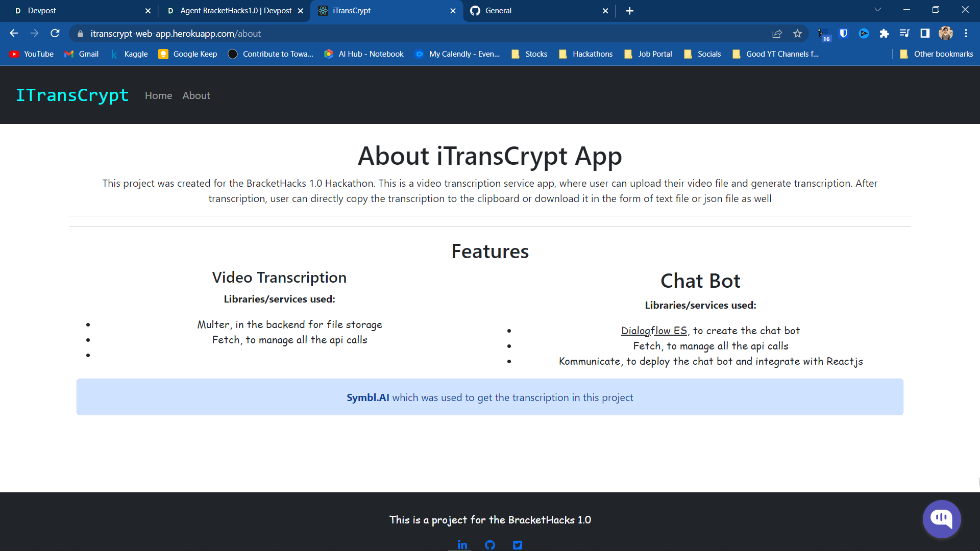Open the browser extensions puzzle icon
Screen dimensions: 980x551
(884, 34)
